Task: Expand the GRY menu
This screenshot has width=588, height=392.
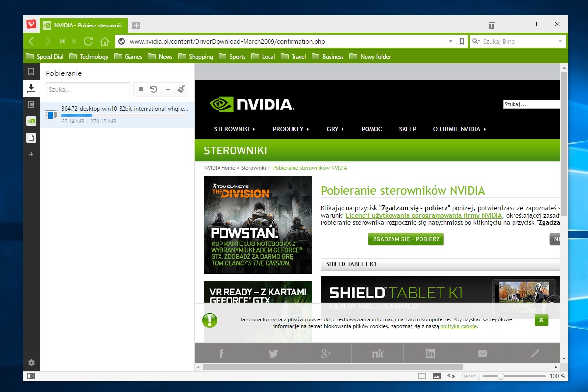Action: click(x=335, y=129)
